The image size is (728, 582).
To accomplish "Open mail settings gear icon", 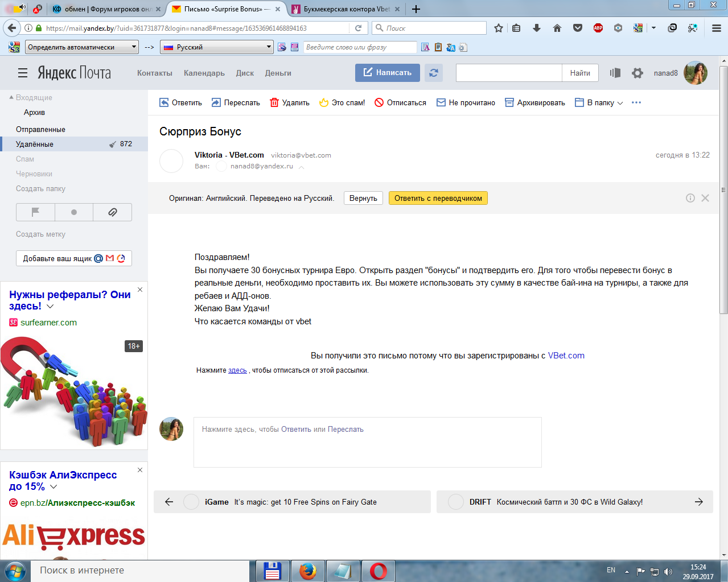I will (637, 73).
